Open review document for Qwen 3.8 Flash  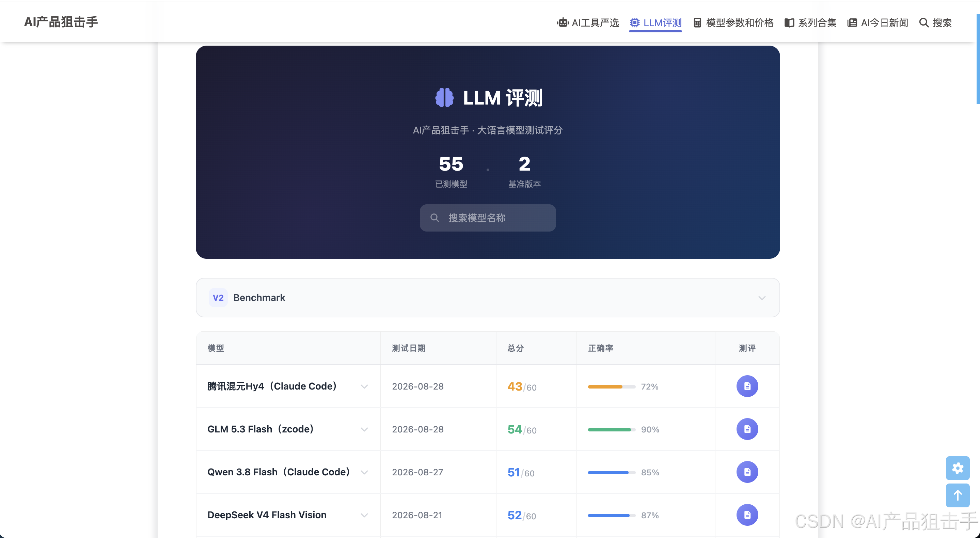[747, 472]
